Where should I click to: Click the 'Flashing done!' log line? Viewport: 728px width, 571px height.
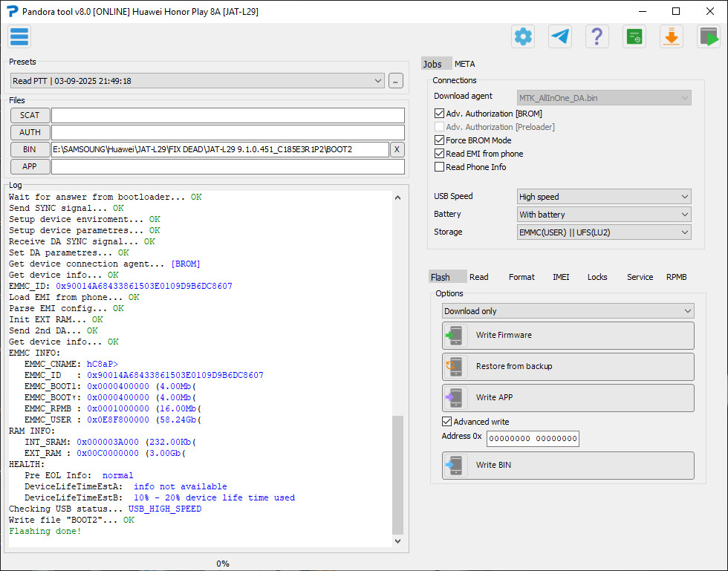pyautogui.click(x=45, y=531)
